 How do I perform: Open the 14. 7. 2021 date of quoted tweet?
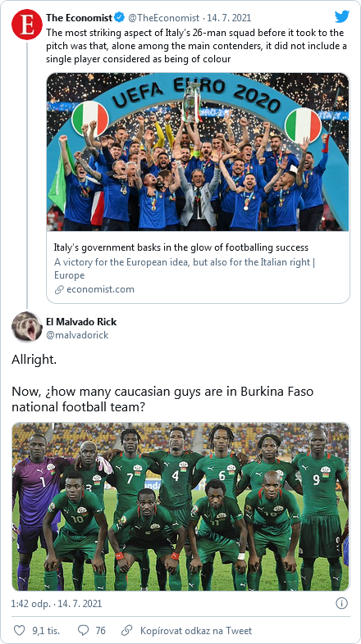(x=229, y=18)
